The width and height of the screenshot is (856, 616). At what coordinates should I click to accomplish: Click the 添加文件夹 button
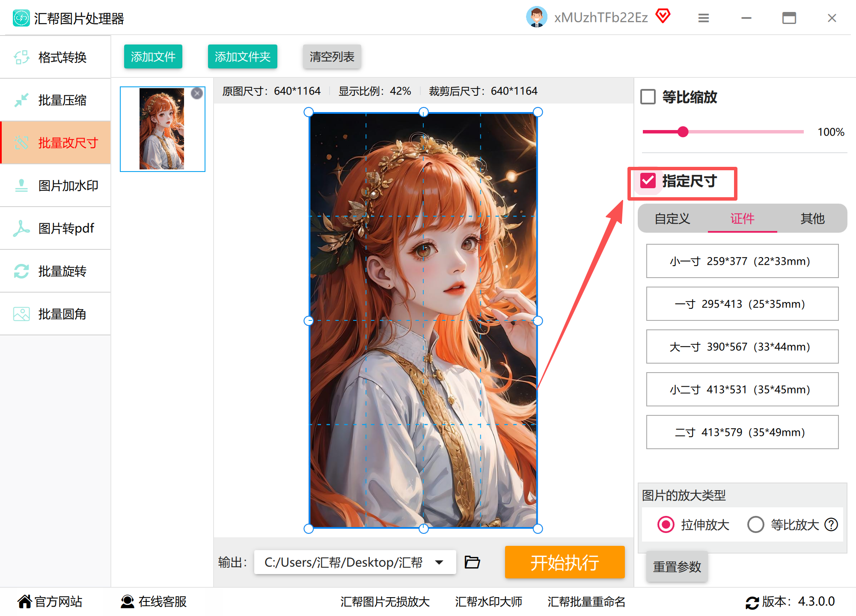(x=242, y=56)
